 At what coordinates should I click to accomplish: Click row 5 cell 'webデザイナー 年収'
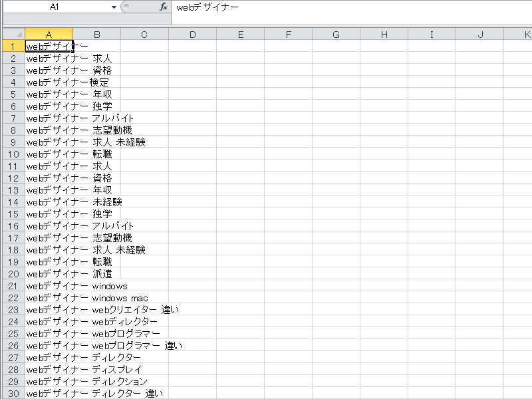(49, 94)
